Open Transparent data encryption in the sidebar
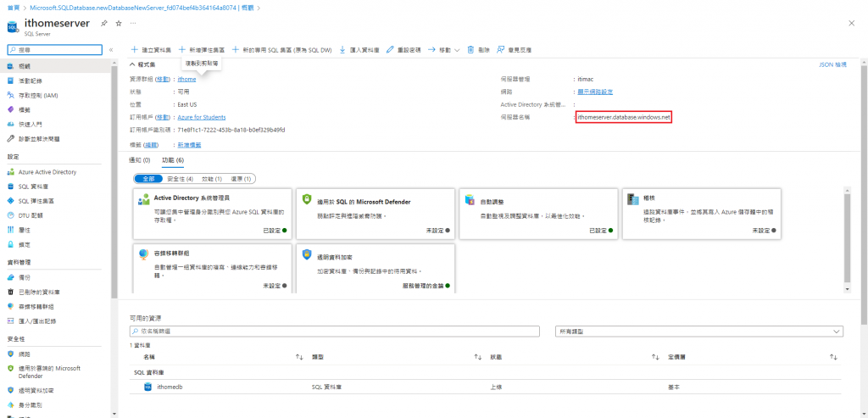This screenshot has height=418, width=868. [x=36, y=390]
